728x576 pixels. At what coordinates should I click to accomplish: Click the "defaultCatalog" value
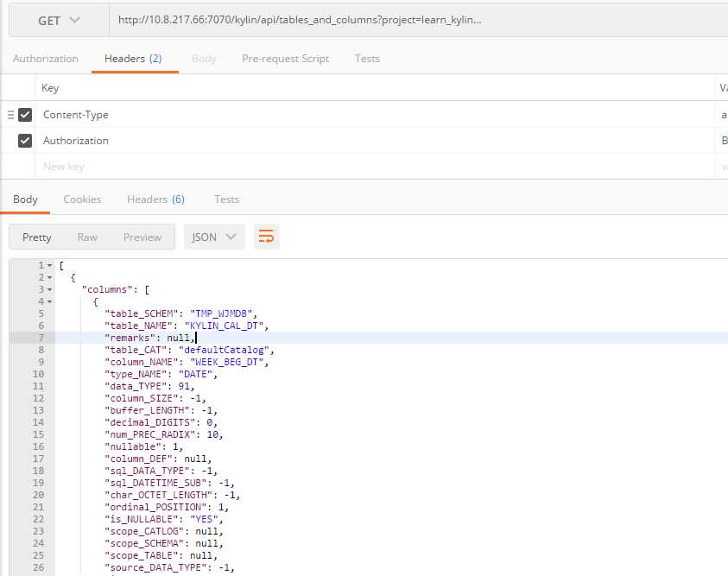[224, 350]
